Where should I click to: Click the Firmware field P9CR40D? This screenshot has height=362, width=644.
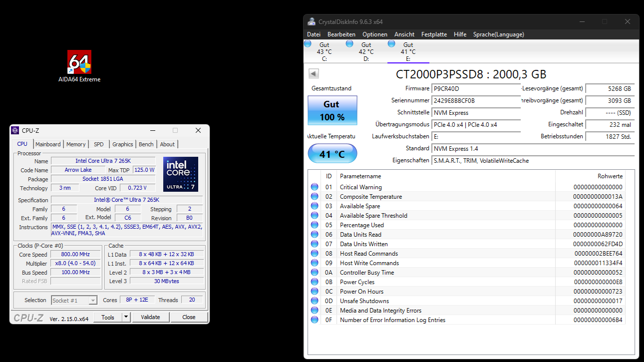pyautogui.click(x=476, y=89)
